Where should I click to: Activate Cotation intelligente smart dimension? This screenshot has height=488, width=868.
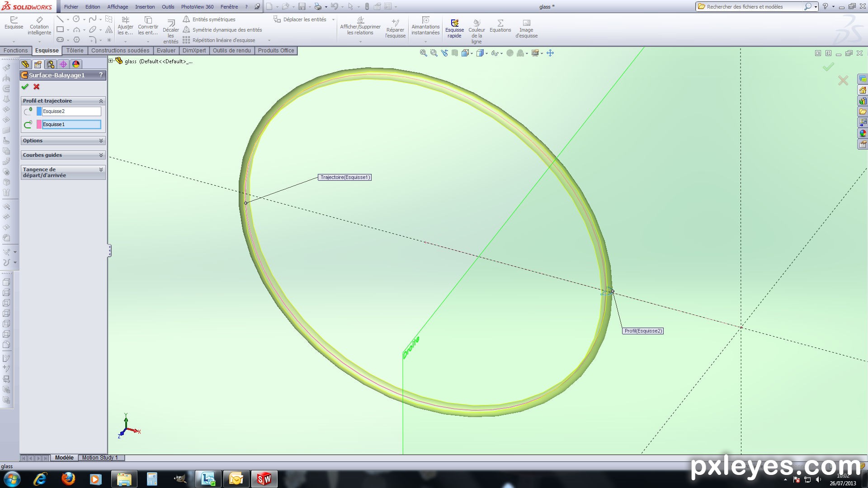[x=39, y=26]
